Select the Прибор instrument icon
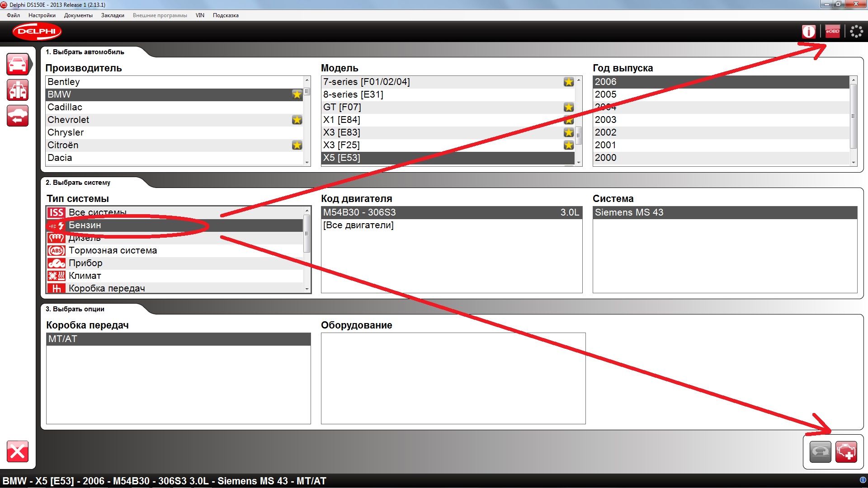This screenshot has height=488, width=868. coord(57,263)
